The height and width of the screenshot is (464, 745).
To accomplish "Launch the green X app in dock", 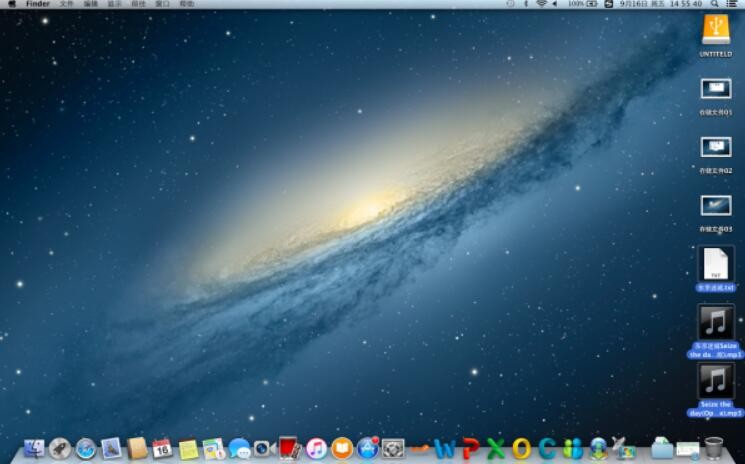I will 496,448.
